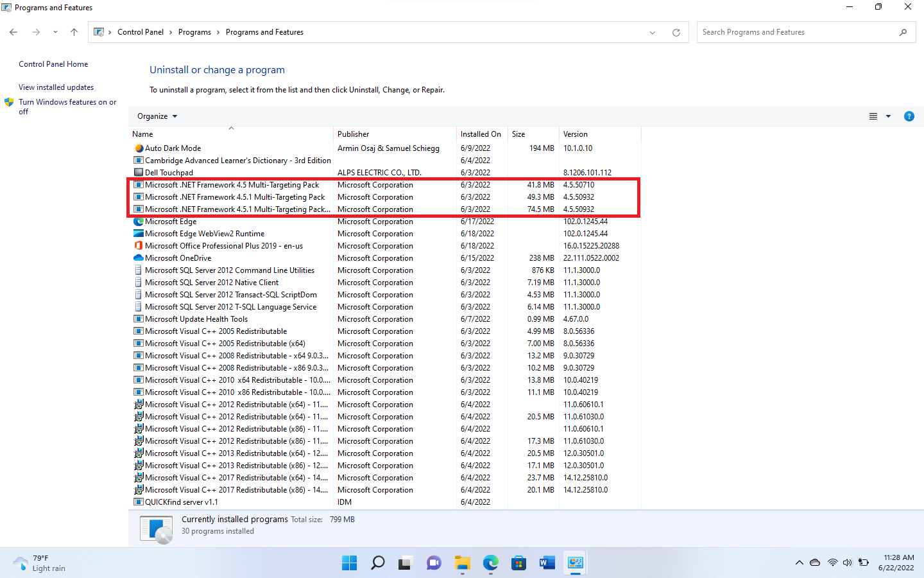This screenshot has height=578, width=924.
Task: Select QUICKfind server v1.1 entry
Action: (182, 502)
